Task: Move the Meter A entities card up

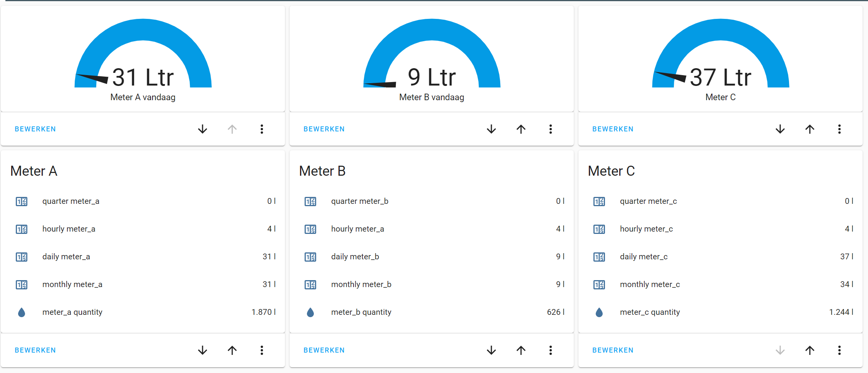Action: tap(232, 350)
